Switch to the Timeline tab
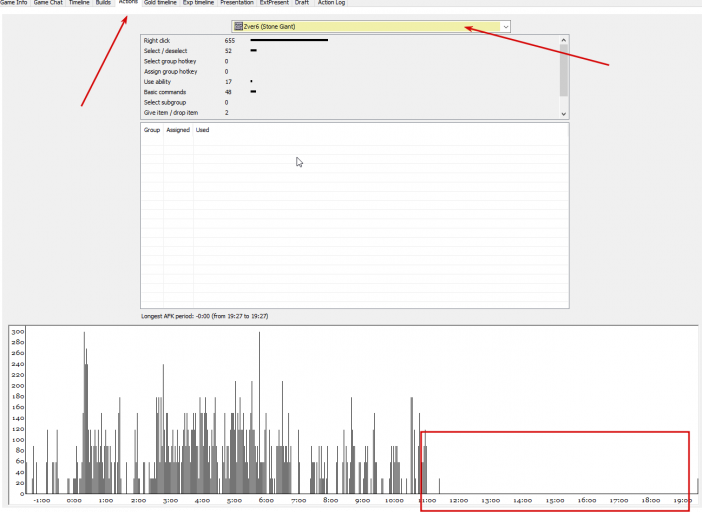This screenshot has width=702, height=512. [x=79, y=3]
